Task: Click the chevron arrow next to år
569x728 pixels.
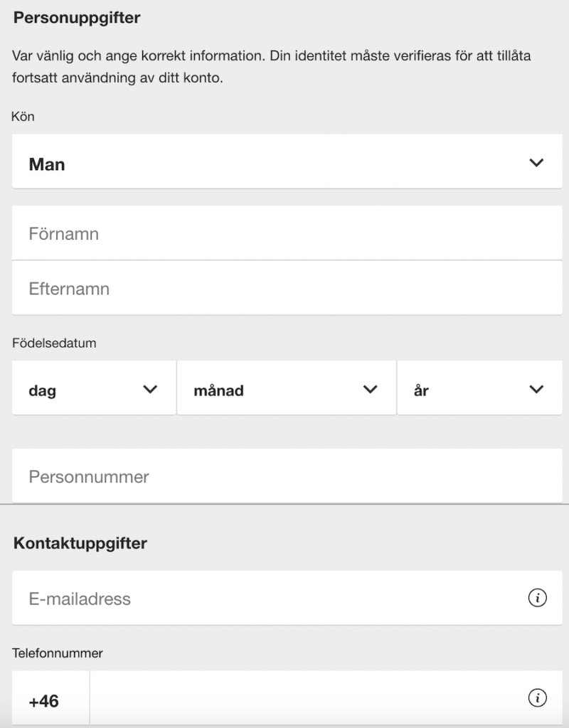Action: click(536, 389)
